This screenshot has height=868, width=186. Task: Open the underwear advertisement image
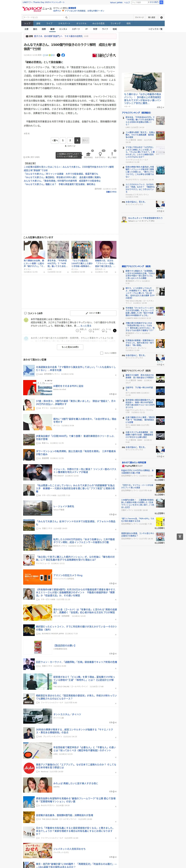[143, 82]
